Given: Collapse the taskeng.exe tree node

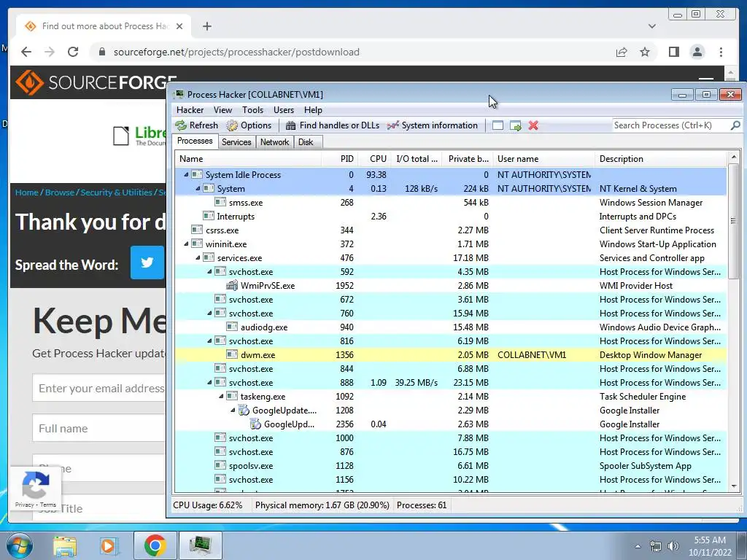Looking at the screenshot, I should (221, 396).
